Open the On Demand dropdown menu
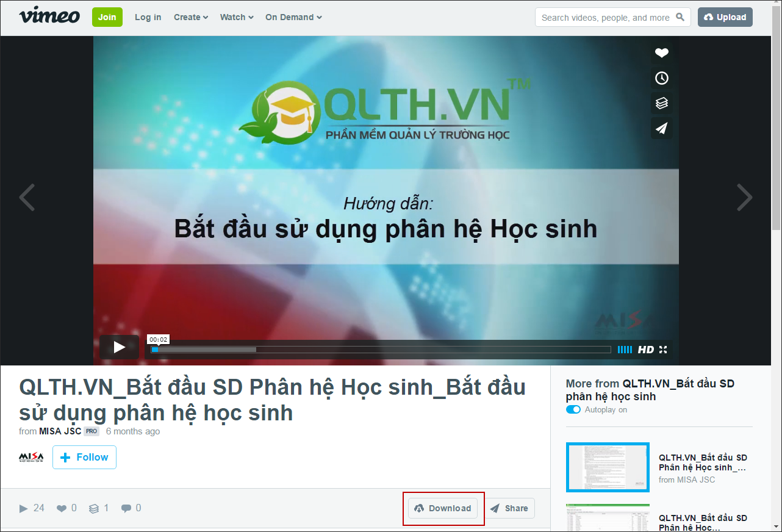Viewport: 782px width, 532px height. click(293, 17)
